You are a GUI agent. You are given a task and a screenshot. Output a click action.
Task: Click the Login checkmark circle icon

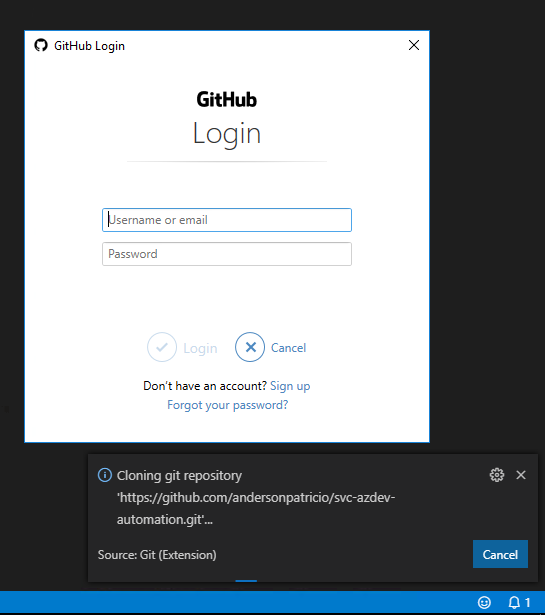tap(162, 347)
